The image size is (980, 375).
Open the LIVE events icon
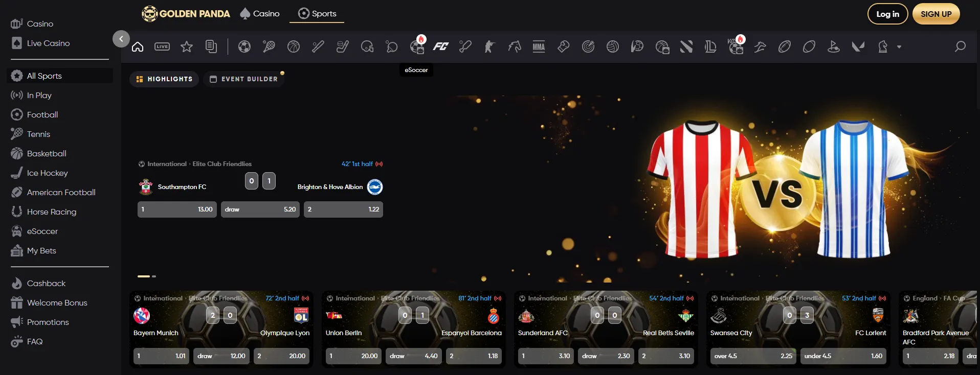(x=162, y=47)
